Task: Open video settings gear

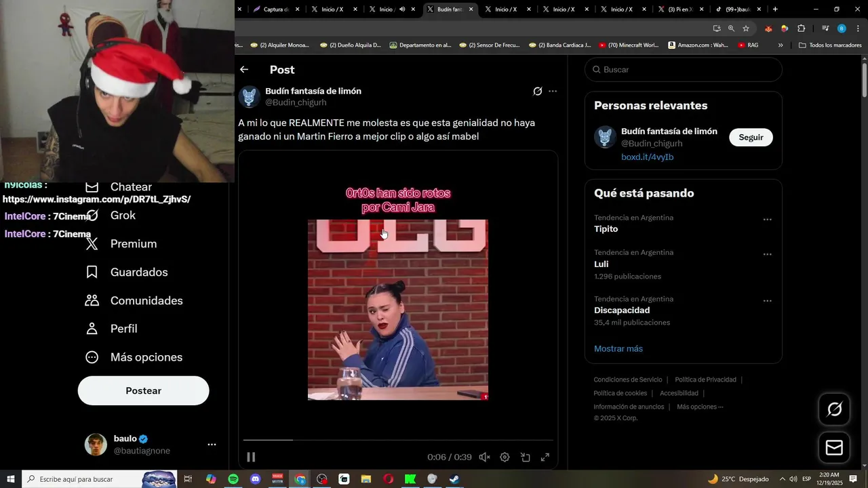Action: (505, 457)
